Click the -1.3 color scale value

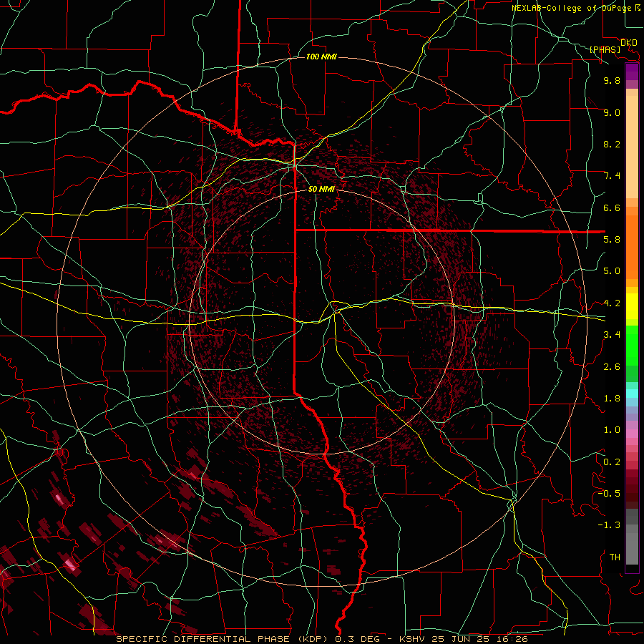(x=609, y=525)
